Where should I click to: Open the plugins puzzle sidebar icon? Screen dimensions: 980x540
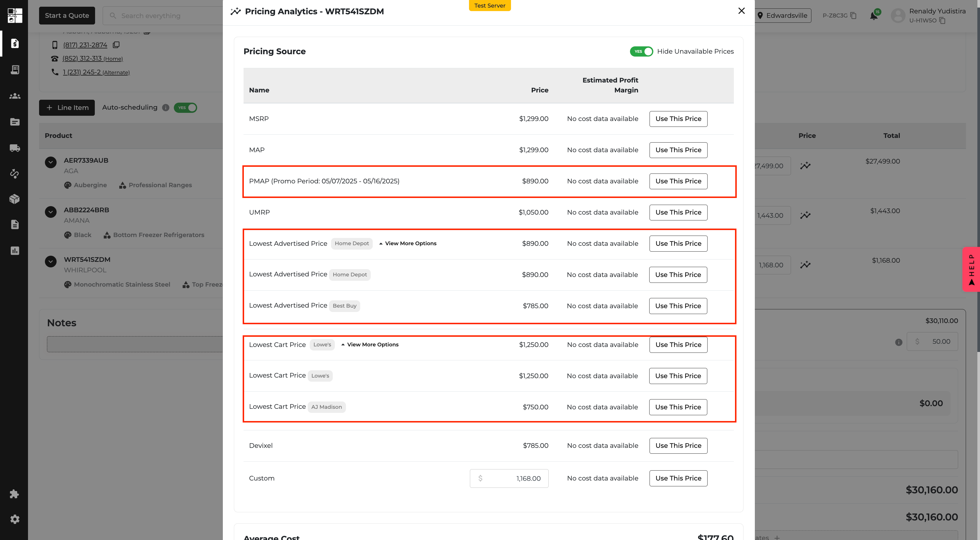(x=15, y=494)
